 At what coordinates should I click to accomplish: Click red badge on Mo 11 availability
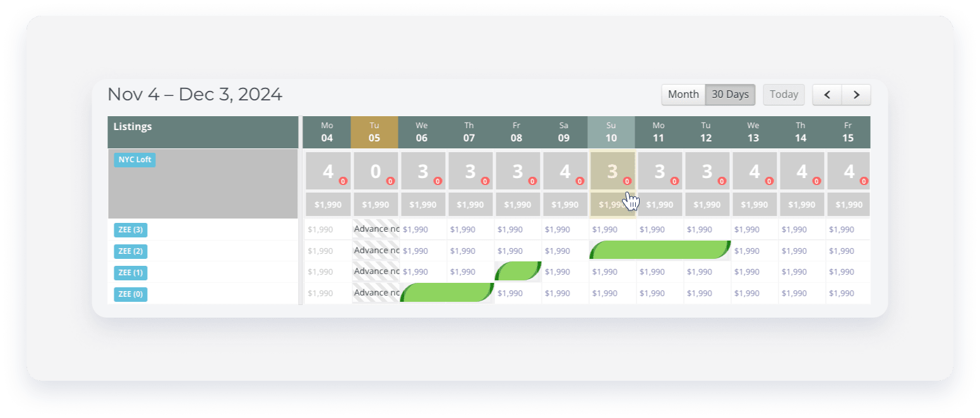[x=674, y=181]
